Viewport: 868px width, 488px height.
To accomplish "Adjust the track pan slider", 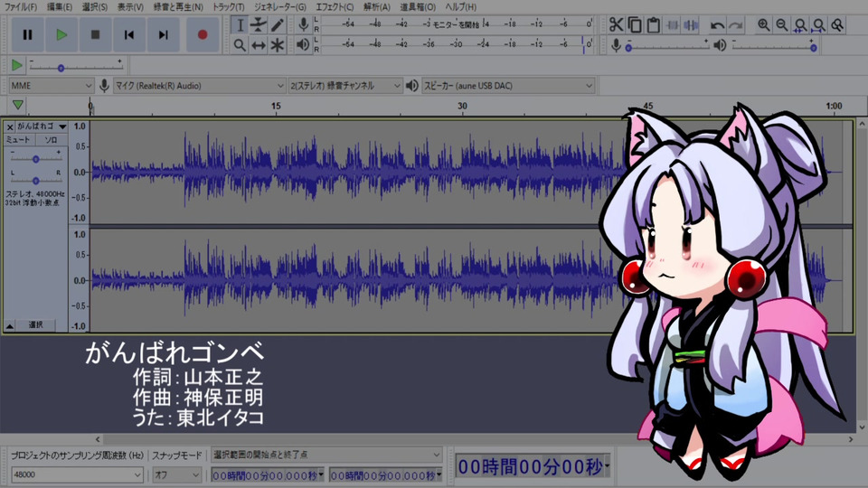I will point(35,181).
